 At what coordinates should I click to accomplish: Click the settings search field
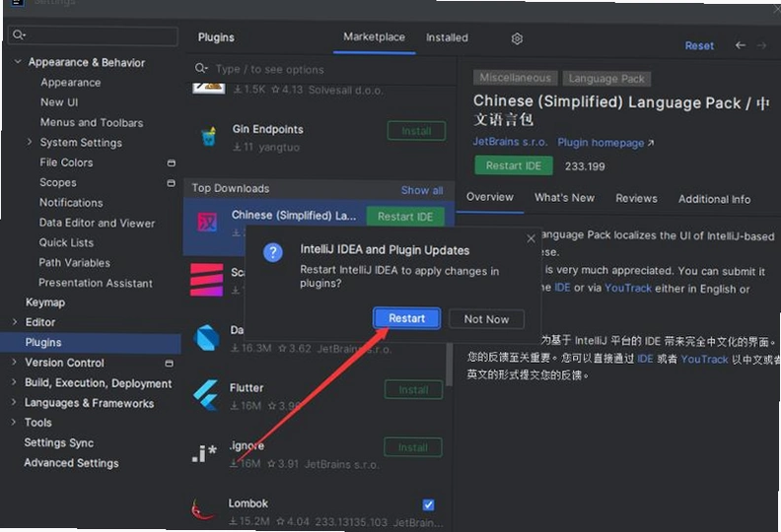(93, 35)
